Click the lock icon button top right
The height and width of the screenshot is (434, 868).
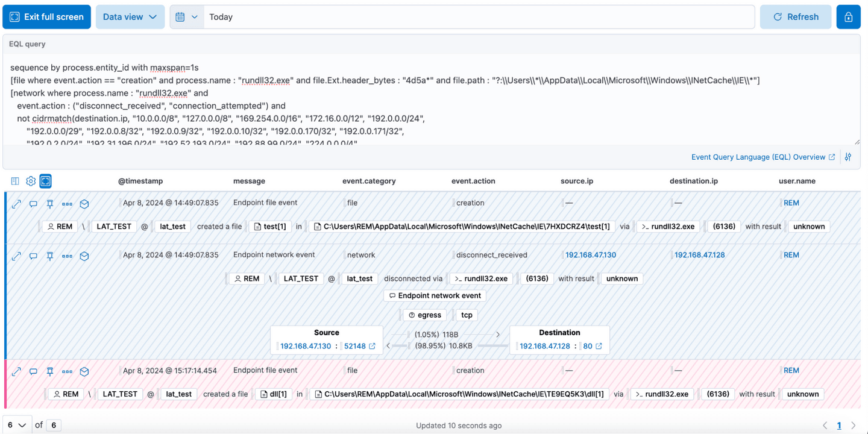pyautogui.click(x=848, y=17)
